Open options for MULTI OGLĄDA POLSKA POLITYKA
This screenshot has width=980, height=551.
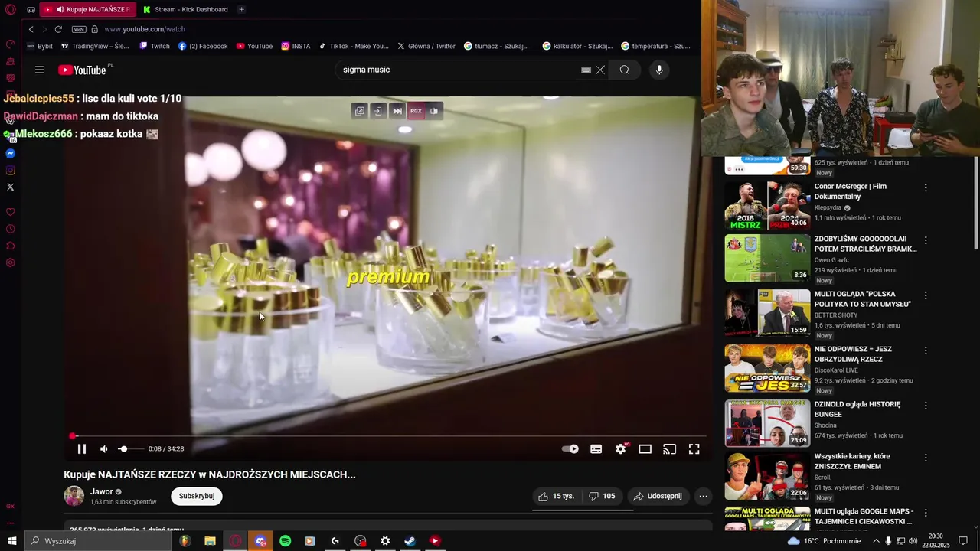[x=926, y=295]
